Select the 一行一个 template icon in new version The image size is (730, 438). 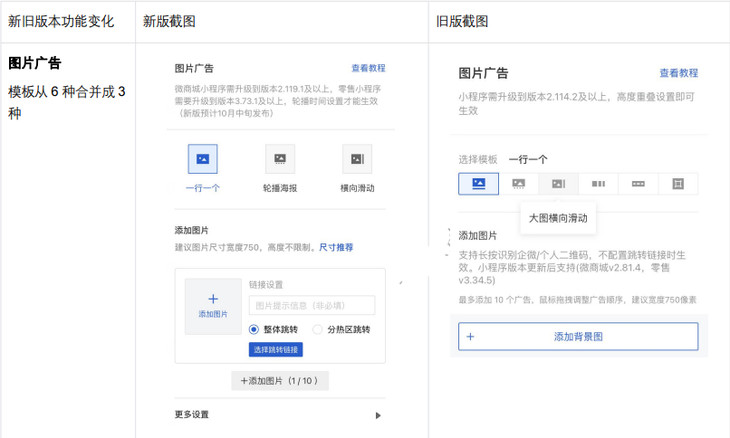pyautogui.click(x=203, y=159)
